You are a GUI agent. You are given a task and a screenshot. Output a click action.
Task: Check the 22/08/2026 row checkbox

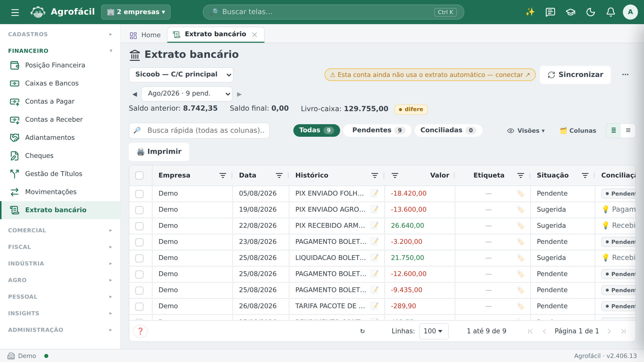click(x=139, y=226)
